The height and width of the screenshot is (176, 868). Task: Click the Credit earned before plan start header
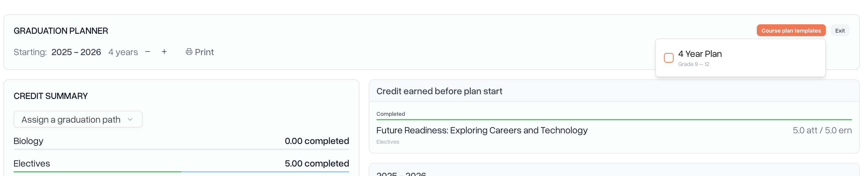tap(439, 91)
